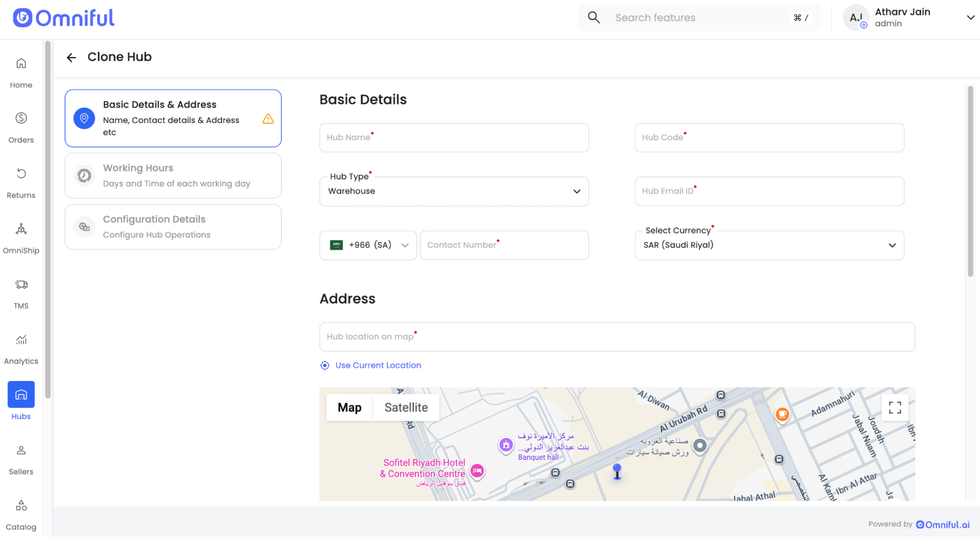Switch the map to Map view
Viewport: 980px width, 537px height.
tap(350, 408)
